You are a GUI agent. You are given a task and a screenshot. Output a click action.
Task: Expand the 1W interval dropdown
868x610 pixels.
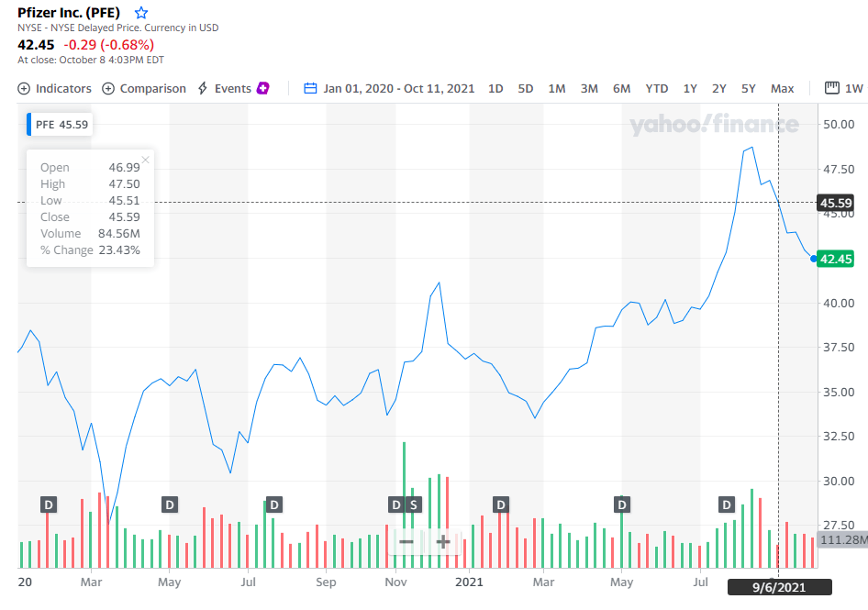[845, 89]
